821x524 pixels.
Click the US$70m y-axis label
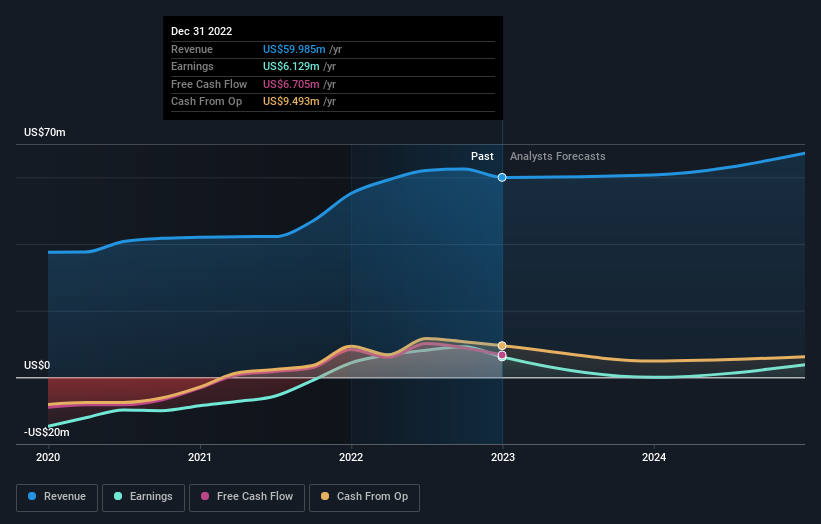tap(45, 132)
